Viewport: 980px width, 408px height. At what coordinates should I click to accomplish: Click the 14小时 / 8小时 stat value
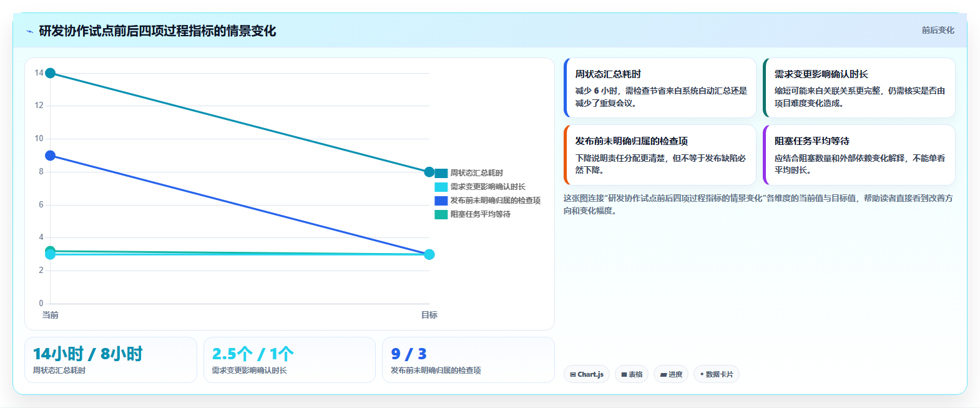[88, 354]
